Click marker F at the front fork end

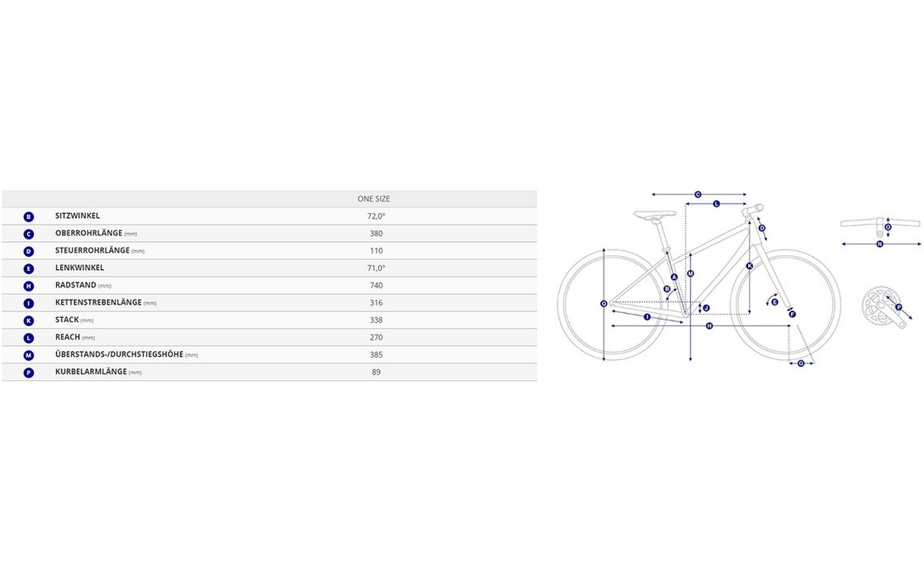click(792, 314)
